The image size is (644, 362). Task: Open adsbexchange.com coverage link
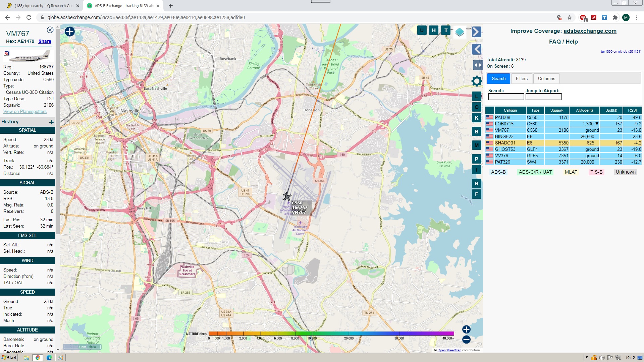[590, 31]
